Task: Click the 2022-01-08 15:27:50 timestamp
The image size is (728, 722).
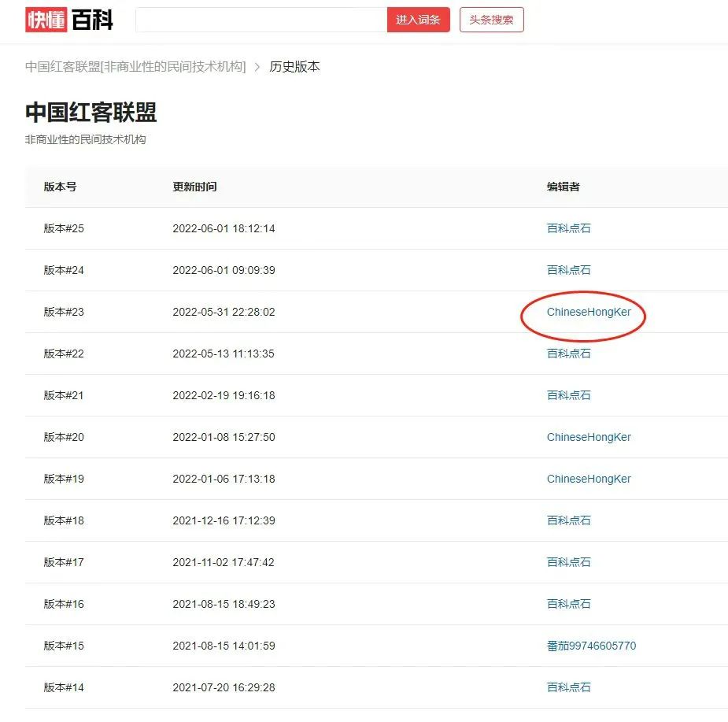Action: (x=224, y=437)
